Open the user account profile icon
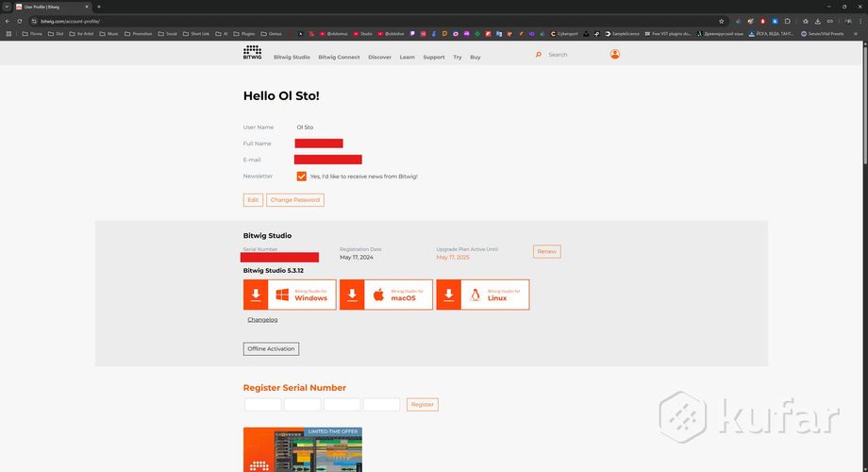868x472 pixels. (615, 55)
